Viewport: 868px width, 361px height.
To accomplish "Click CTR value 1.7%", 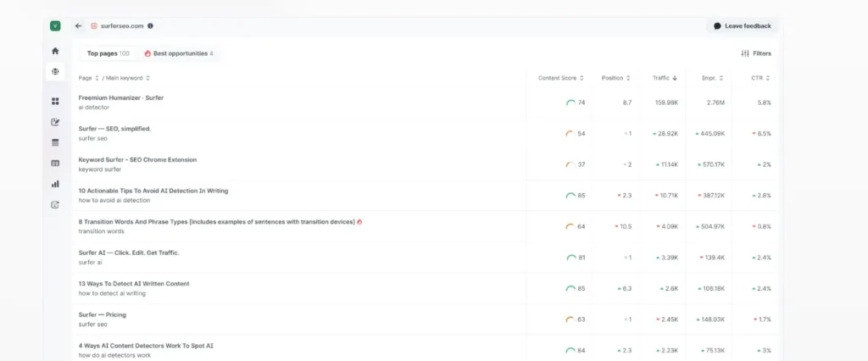I will (x=765, y=319).
